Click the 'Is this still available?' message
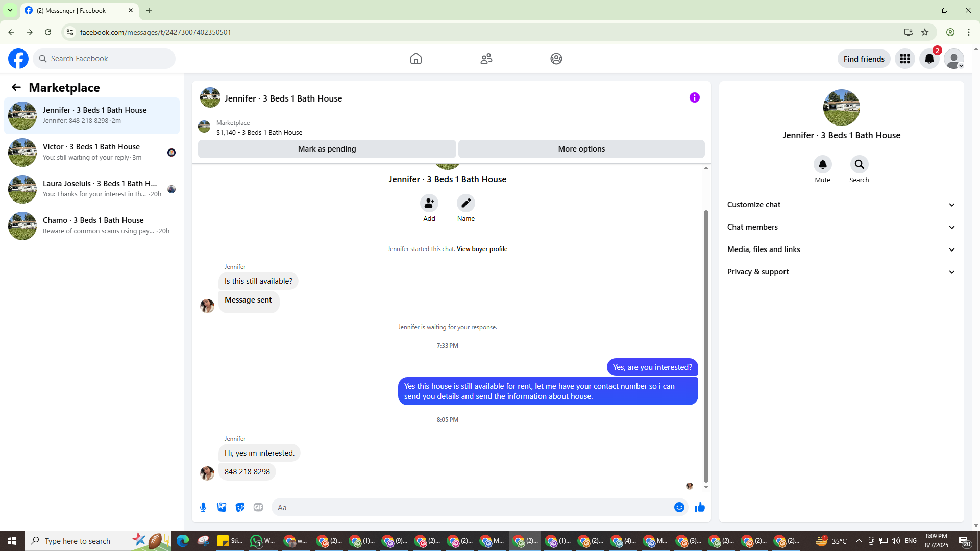Screen dimensions: 980x551 tap(258, 281)
